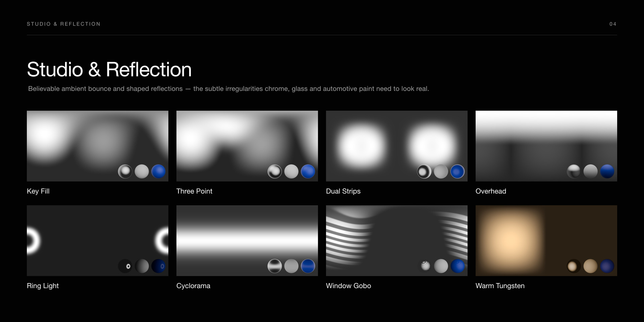Open the Ring Light HDRI thumbnail

point(98,240)
